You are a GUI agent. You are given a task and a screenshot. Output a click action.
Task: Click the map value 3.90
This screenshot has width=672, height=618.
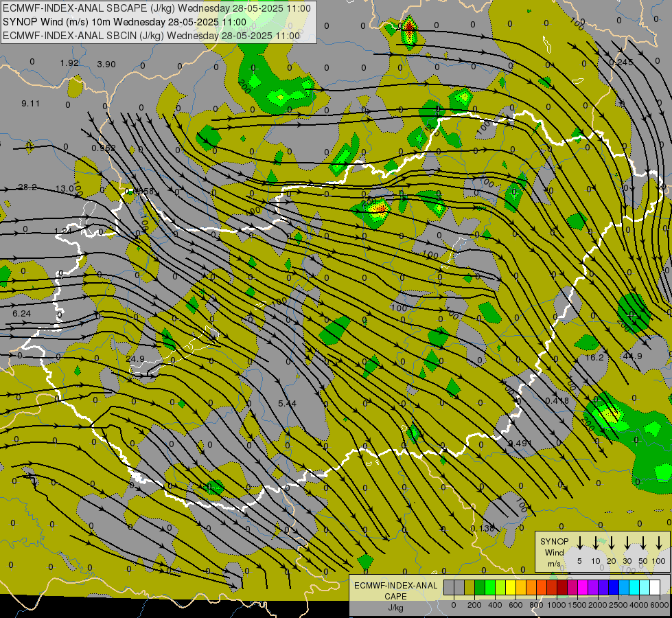(106, 65)
